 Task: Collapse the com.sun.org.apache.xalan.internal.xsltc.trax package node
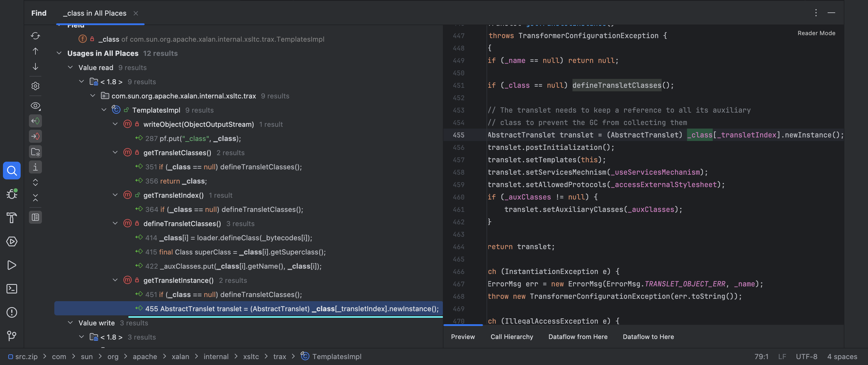pos(93,95)
